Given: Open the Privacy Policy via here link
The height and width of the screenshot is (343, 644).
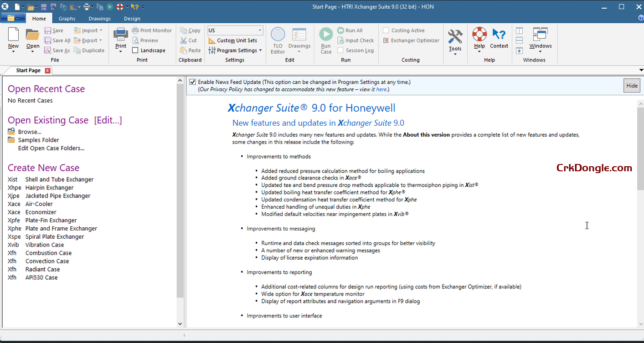Looking at the screenshot, I should (x=381, y=89).
